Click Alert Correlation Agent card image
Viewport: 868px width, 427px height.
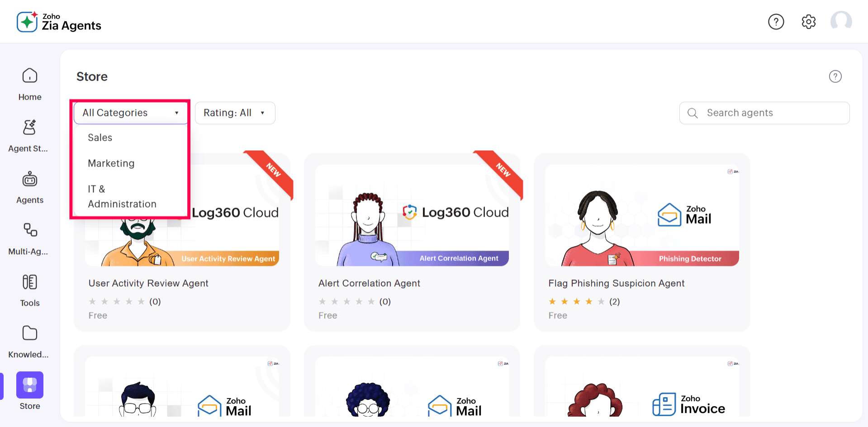[412, 215]
